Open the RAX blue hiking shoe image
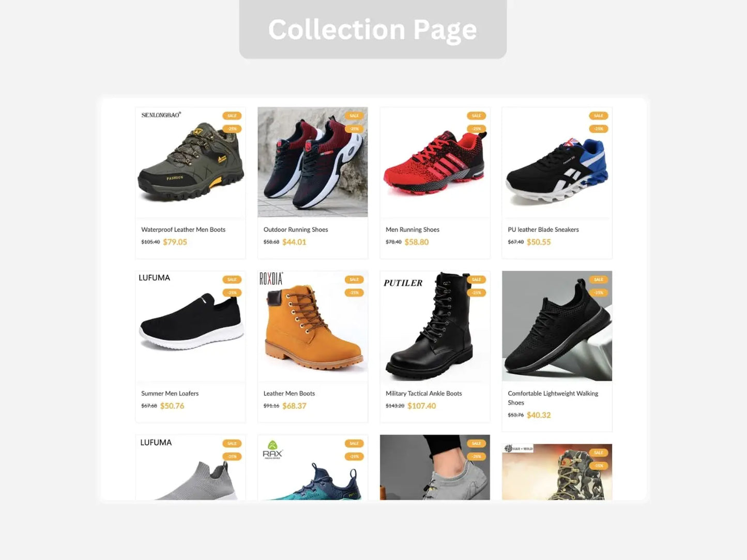This screenshot has width=747, height=560. pyautogui.click(x=313, y=468)
